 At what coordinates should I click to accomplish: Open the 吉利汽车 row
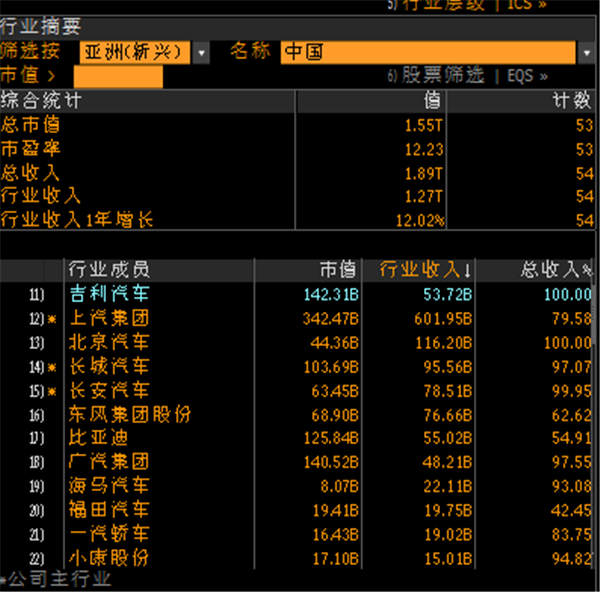pyautogui.click(x=297, y=294)
